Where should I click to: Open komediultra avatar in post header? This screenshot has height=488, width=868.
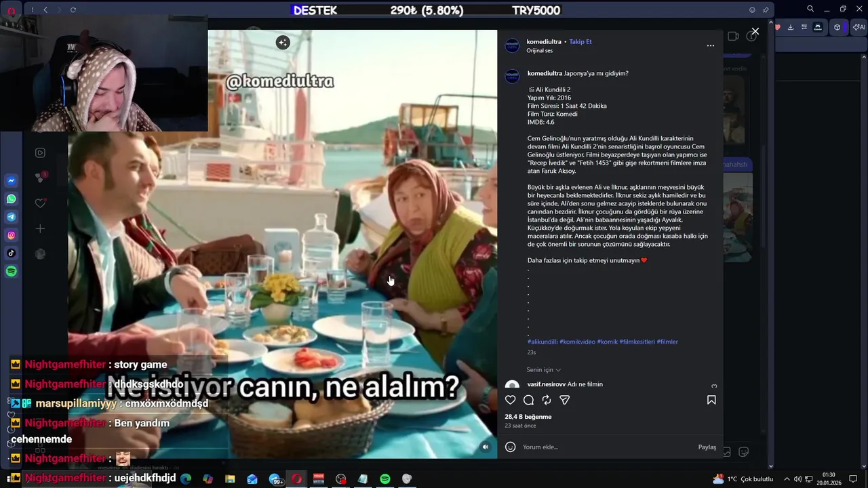[513, 46]
